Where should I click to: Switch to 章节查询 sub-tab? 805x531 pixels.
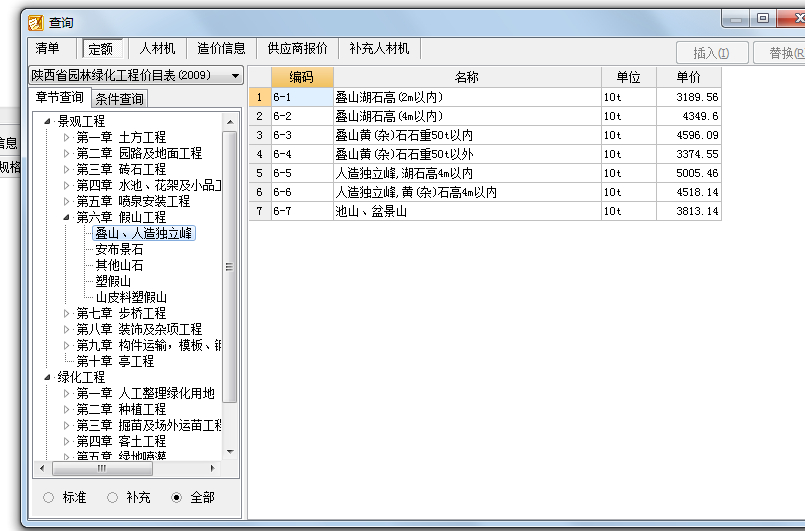(60, 97)
